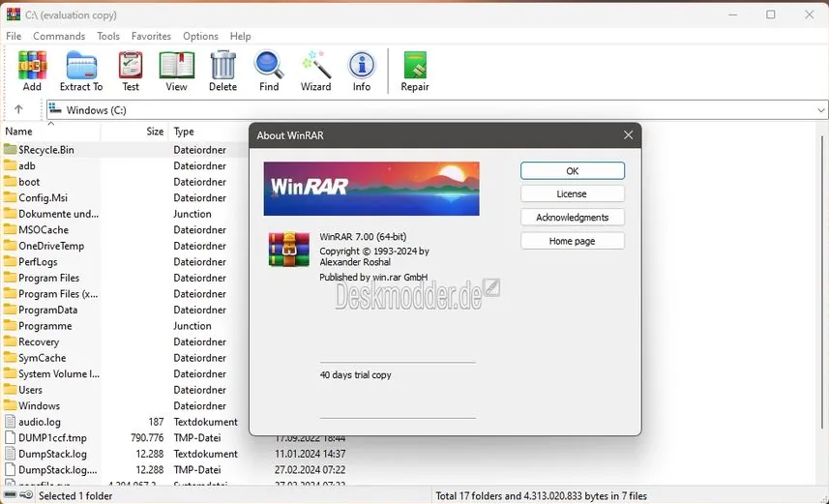Click the Delete trash can icon
This screenshot has height=504, width=829.
pos(222,72)
